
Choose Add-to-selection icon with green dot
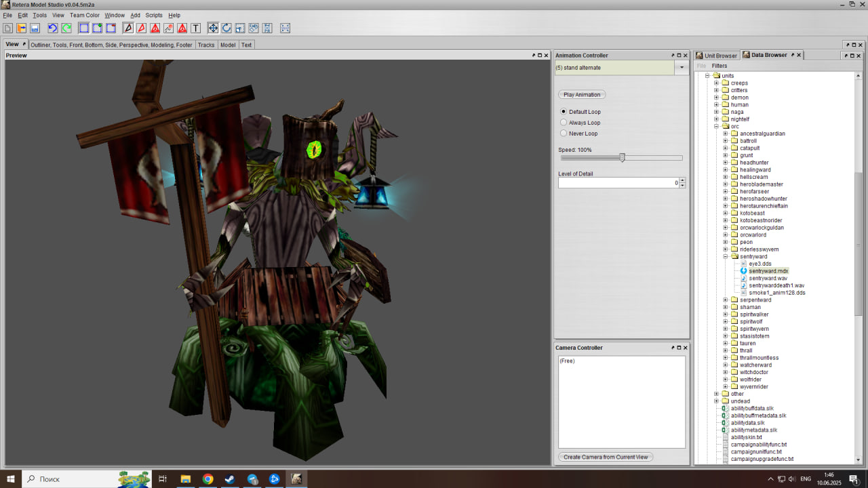pos(97,28)
